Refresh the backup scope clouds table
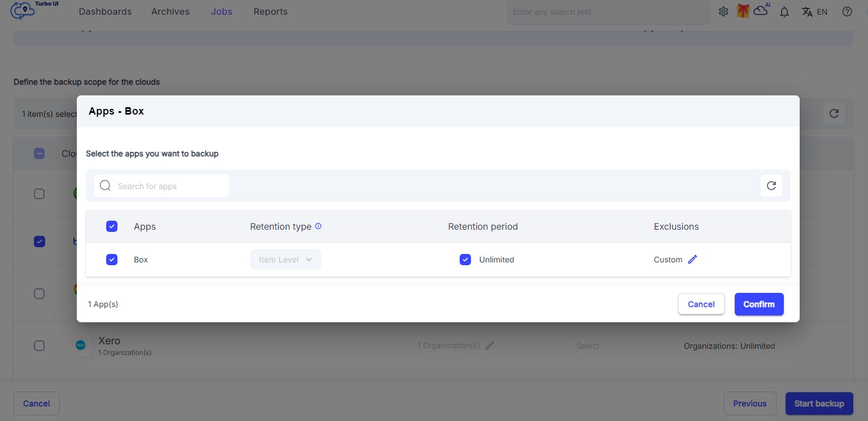868x421 pixels. (x=834, y=113)
